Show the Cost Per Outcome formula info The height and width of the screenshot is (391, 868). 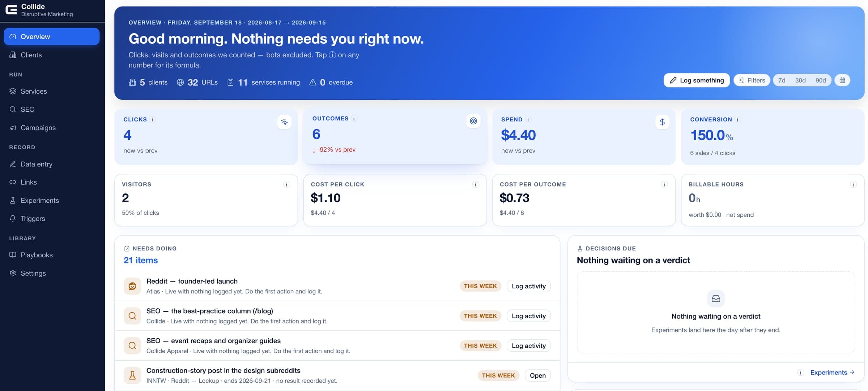[664, 185]
